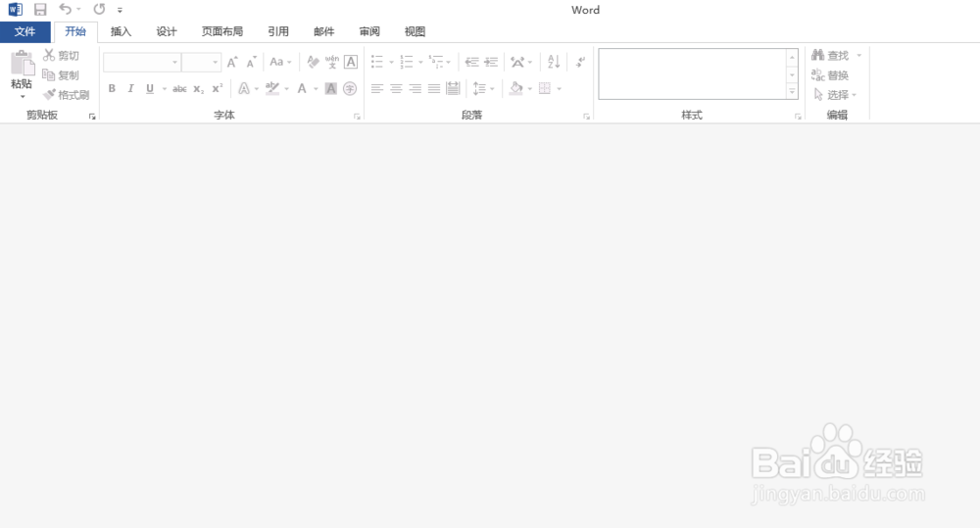Open the 段落 paragraph dialog launcher
This screenshot has width=980, height=528.
(x=587, y=117)
